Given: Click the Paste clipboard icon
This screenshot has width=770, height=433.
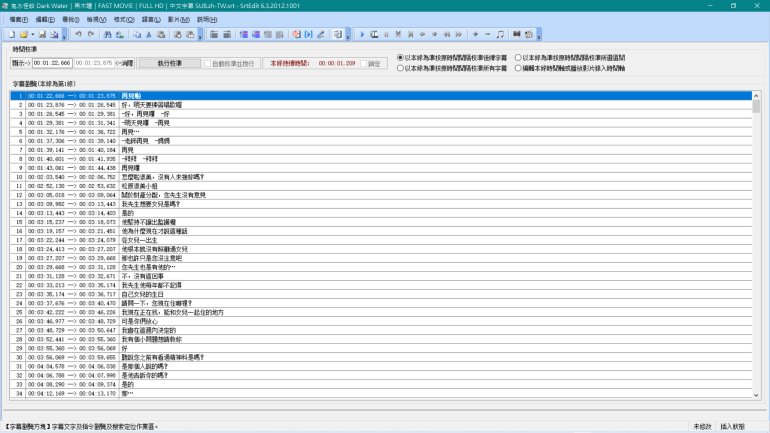Looking at the screenshot, I should click(x=161, y=34).
